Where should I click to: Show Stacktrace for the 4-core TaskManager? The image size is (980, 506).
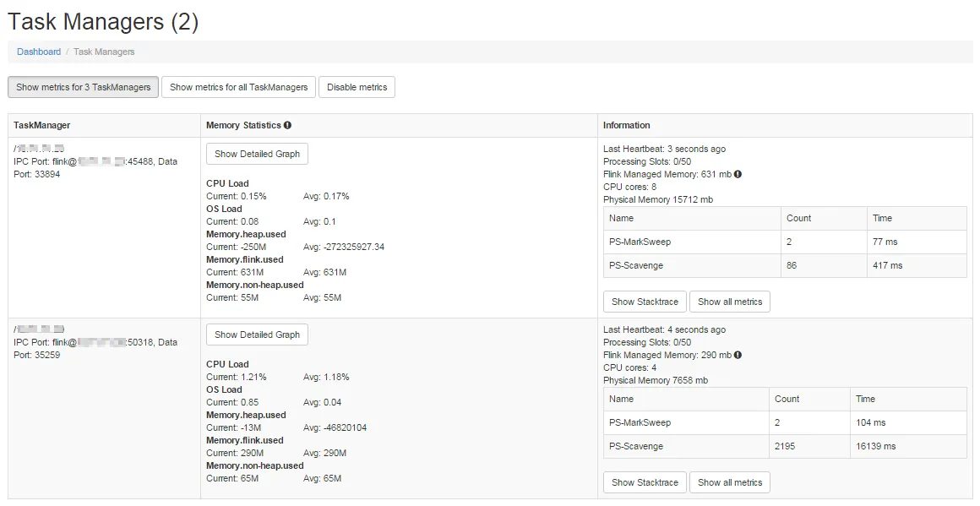coord(645,482)
